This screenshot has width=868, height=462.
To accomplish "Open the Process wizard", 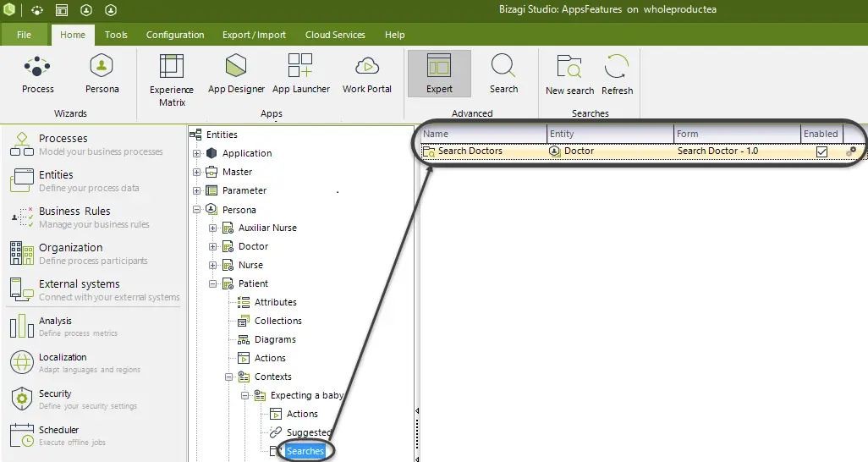I will 37,74.
